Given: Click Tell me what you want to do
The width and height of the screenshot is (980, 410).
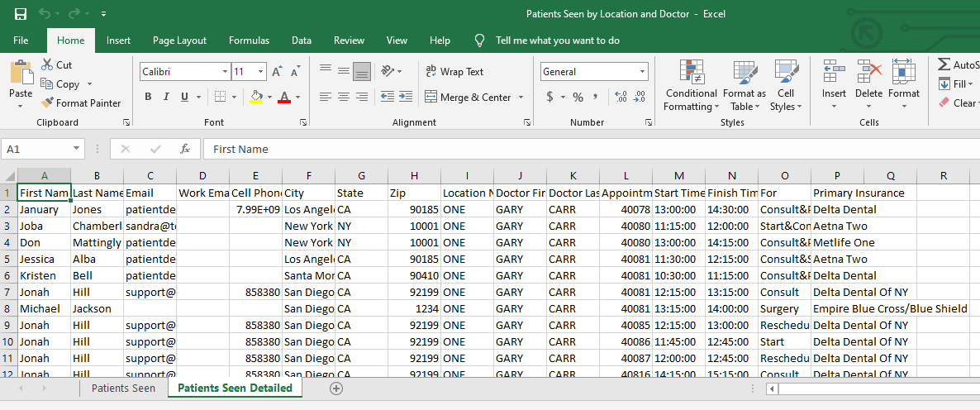Looking at the screenshot, I should [x=557, y=41].
